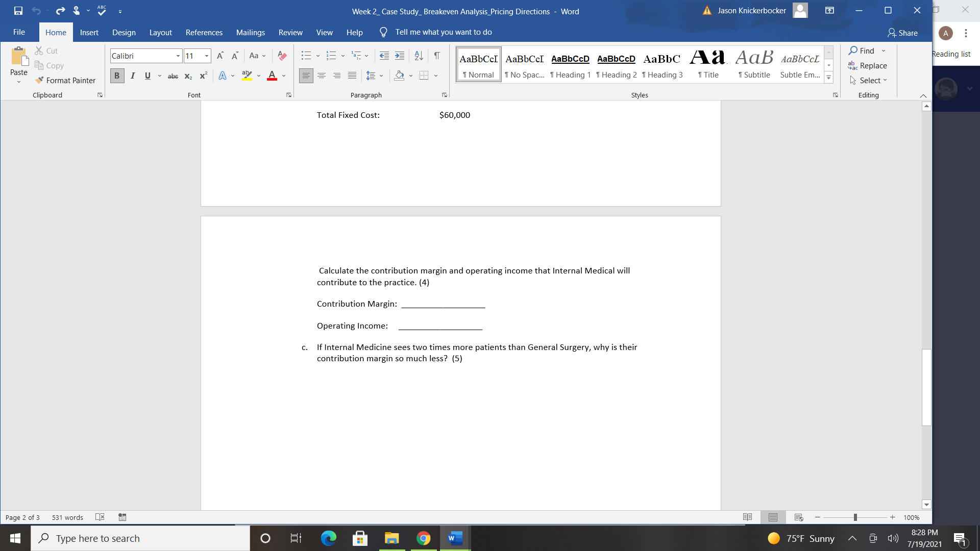Click the Replace button in Editing
Screen dimensions: 980x551
[x=868, y=66]
